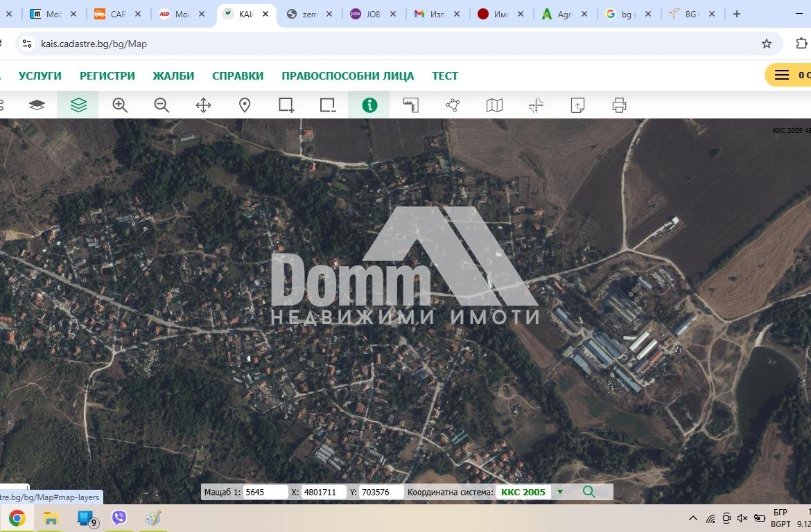Switch to the JOB browser tab
811x532 pixels.
click(x=373, y=14)
